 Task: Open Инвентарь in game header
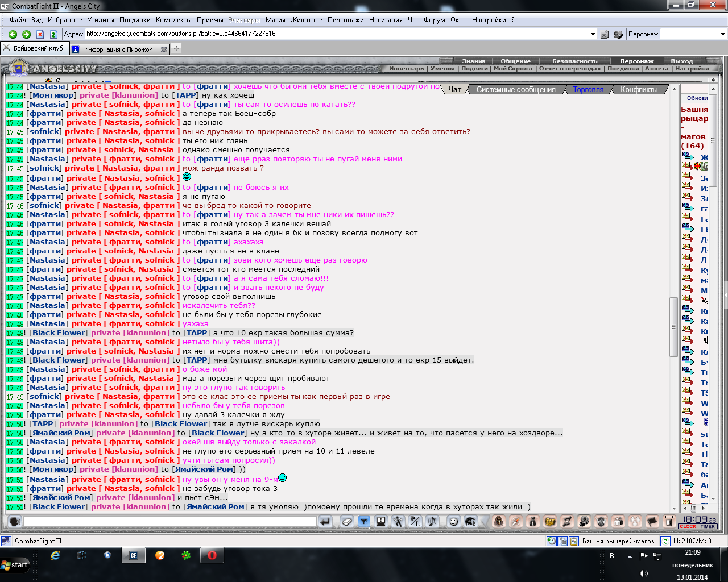tap(407, 69)
